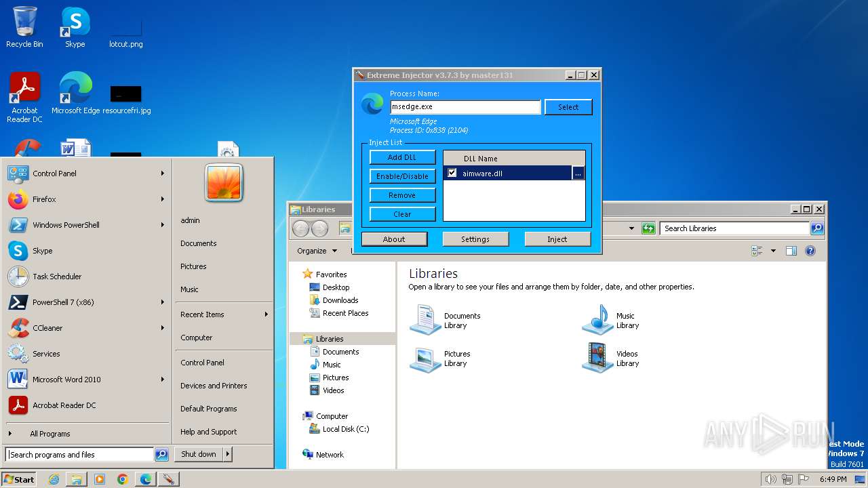Show All Programs in the Start menu
The image size is (868, 488).
(86, 434)
